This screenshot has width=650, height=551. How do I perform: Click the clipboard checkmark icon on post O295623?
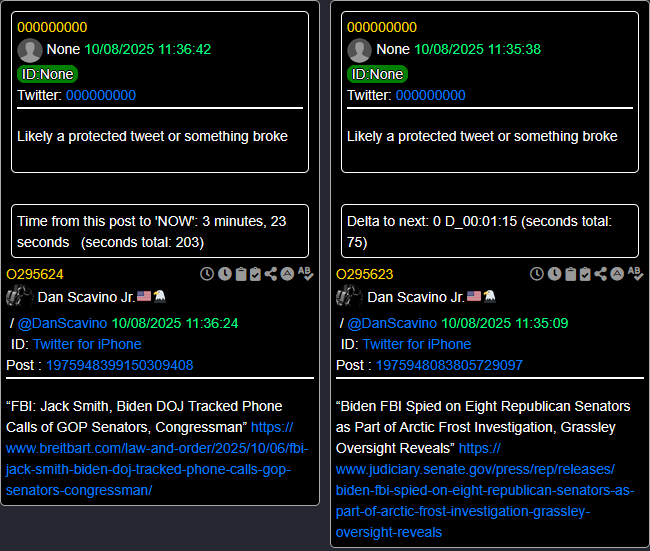tap(586, 274)
